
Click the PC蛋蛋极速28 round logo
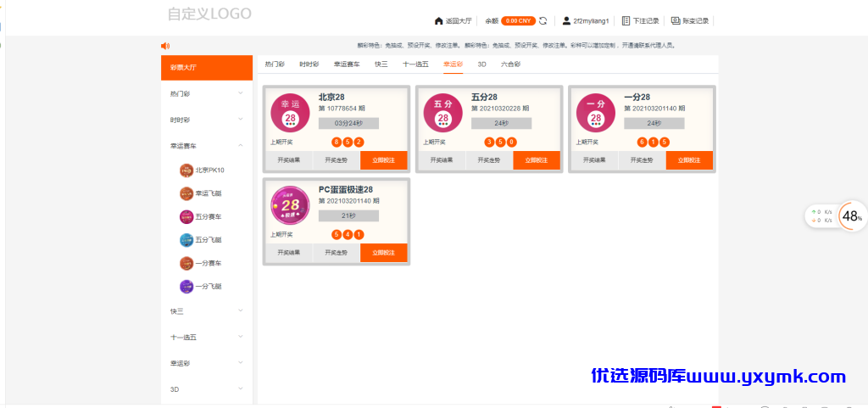click(290, 205)
